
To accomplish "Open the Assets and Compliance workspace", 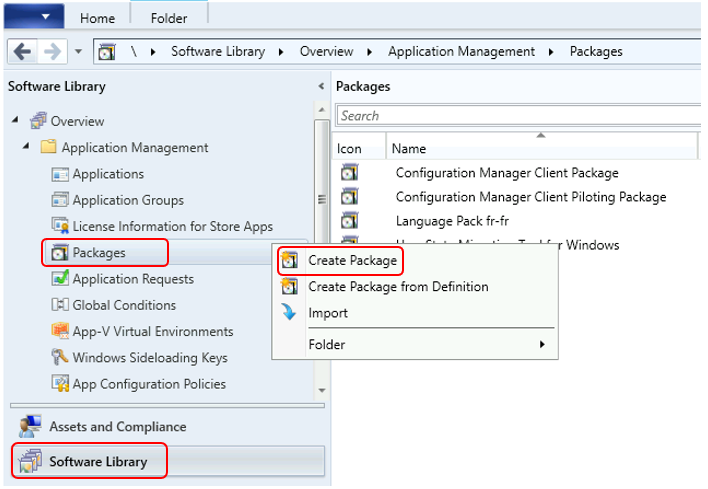I will point(167,426).
